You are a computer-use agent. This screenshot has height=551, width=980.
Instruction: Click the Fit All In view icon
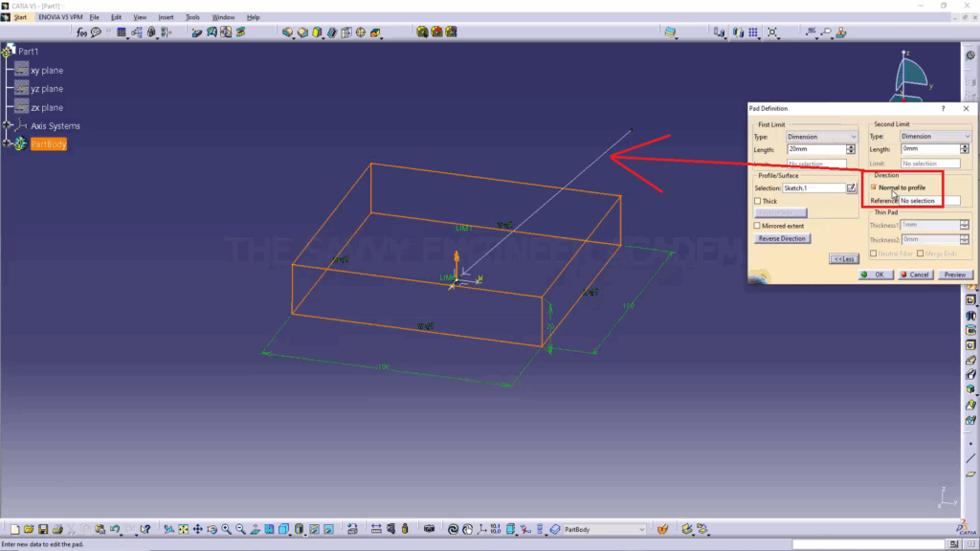tap(183, 529)
